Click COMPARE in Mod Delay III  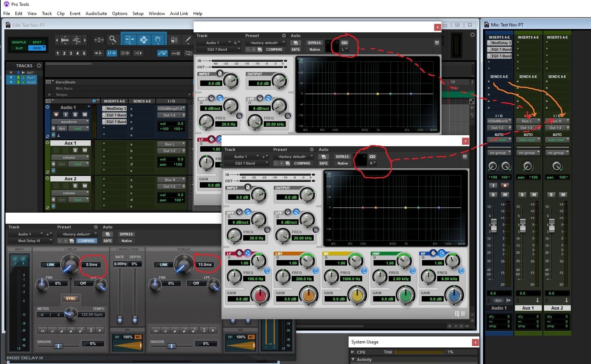86,241
